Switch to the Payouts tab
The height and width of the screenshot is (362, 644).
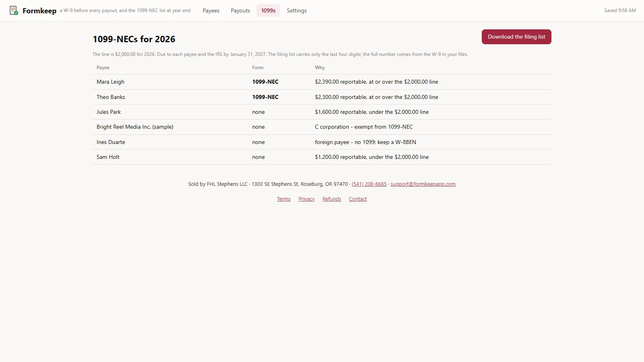pyautogui.click(x=240, y=10)
